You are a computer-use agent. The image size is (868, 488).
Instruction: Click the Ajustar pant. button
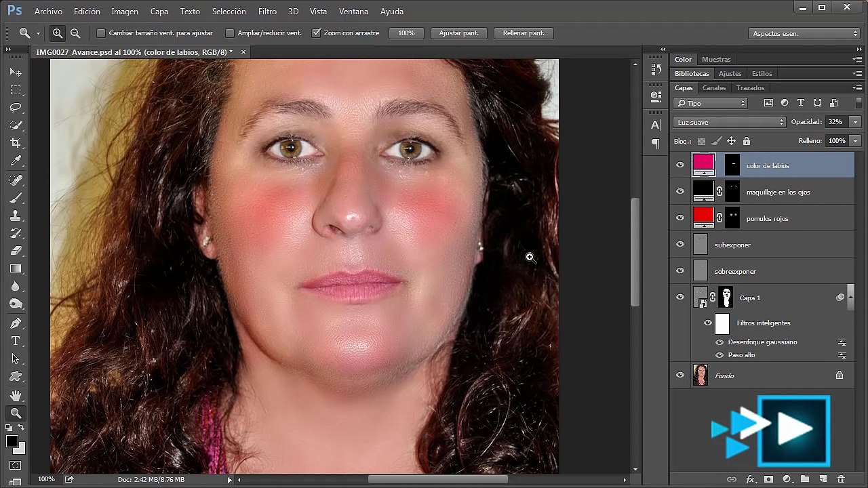(x=458, y=33)
